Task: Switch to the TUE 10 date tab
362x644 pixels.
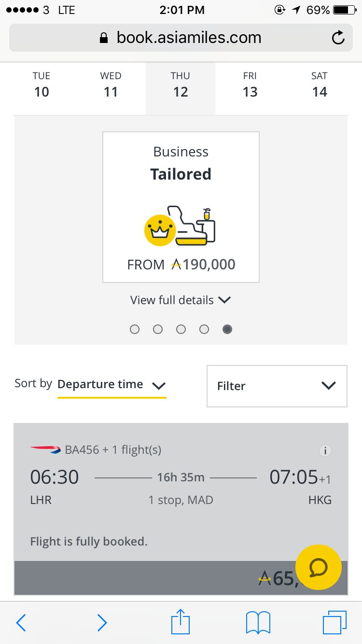Action: [x=42, y=84]
